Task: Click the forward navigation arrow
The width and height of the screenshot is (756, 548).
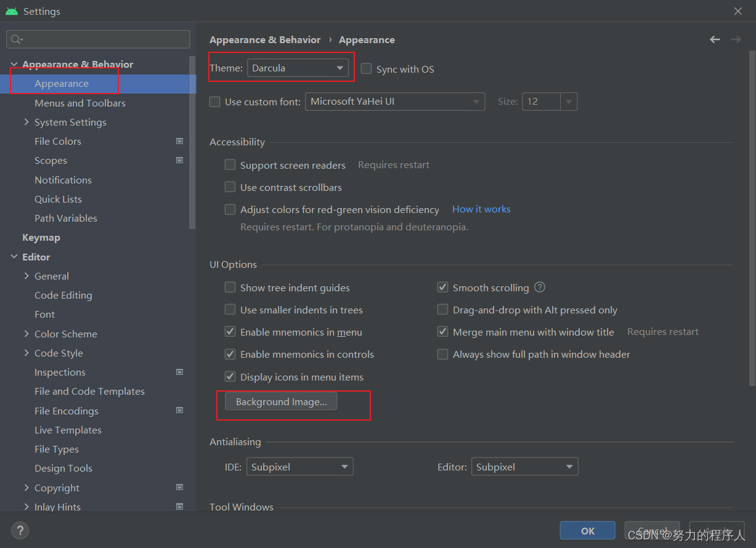Action: [x=736, y=39]
